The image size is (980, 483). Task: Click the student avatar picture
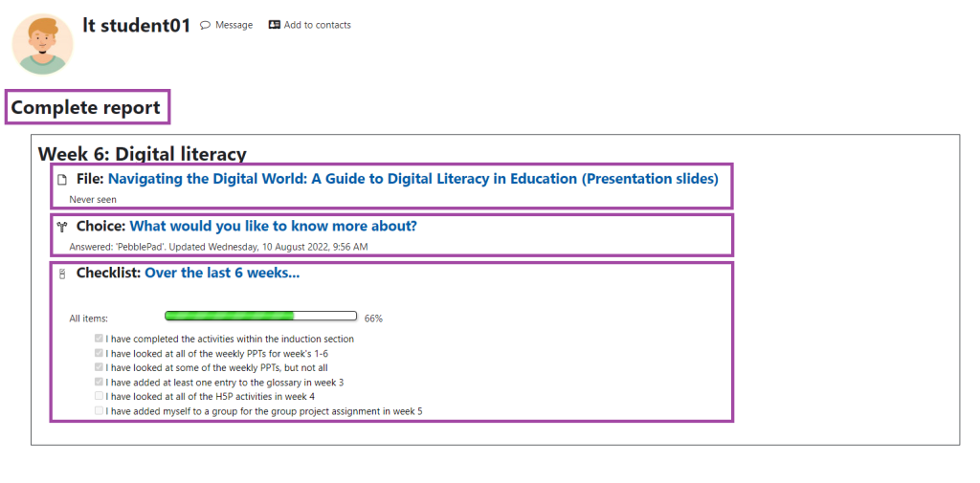click(x=42, y=44)
